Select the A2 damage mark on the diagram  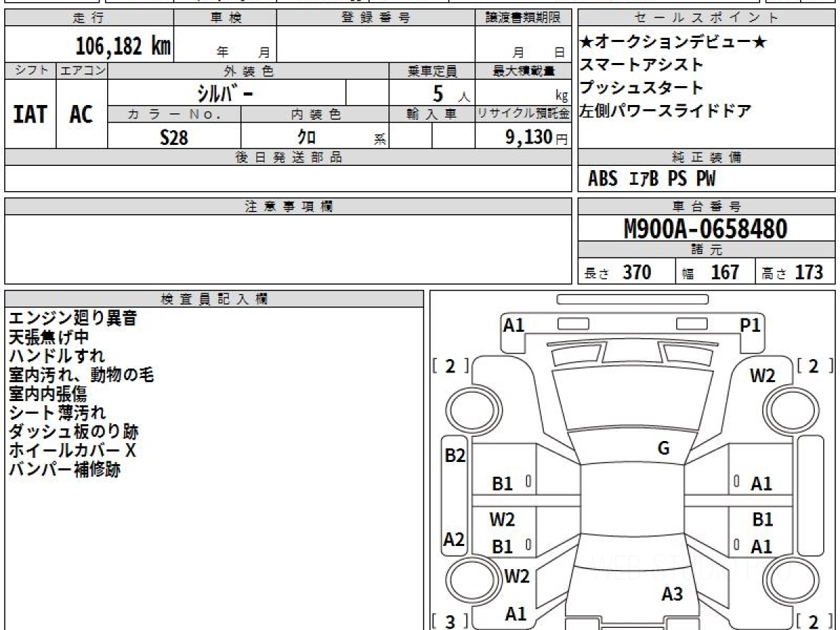click(454, 540)
